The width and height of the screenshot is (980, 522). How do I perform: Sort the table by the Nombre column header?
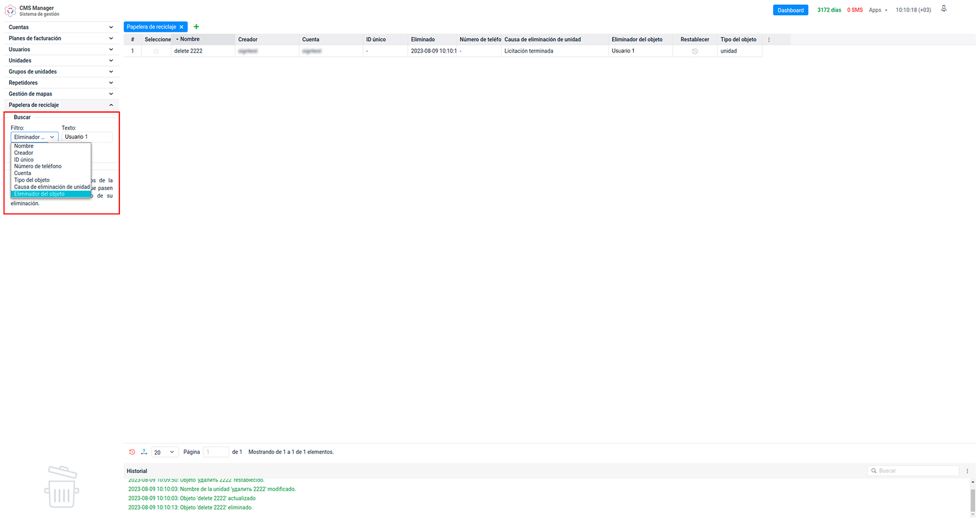point(190,40)
